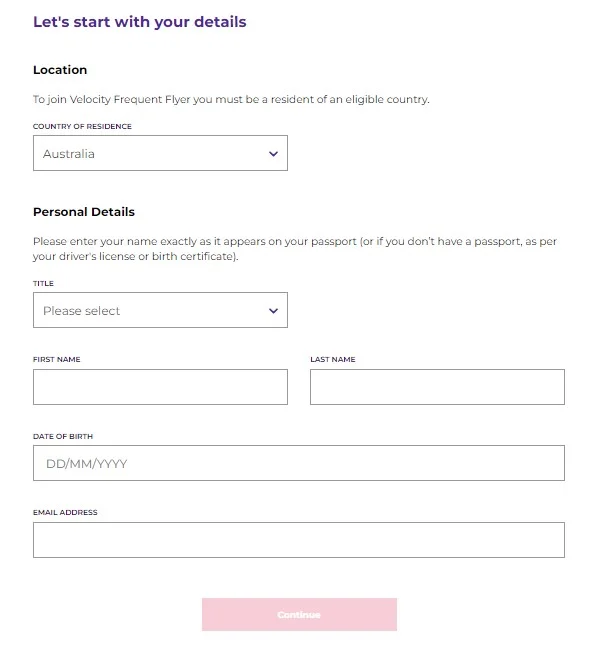The height and width of the screenshot is (658, 615).
Task: Click the 'First Name' field label
Action: [57, 359]
